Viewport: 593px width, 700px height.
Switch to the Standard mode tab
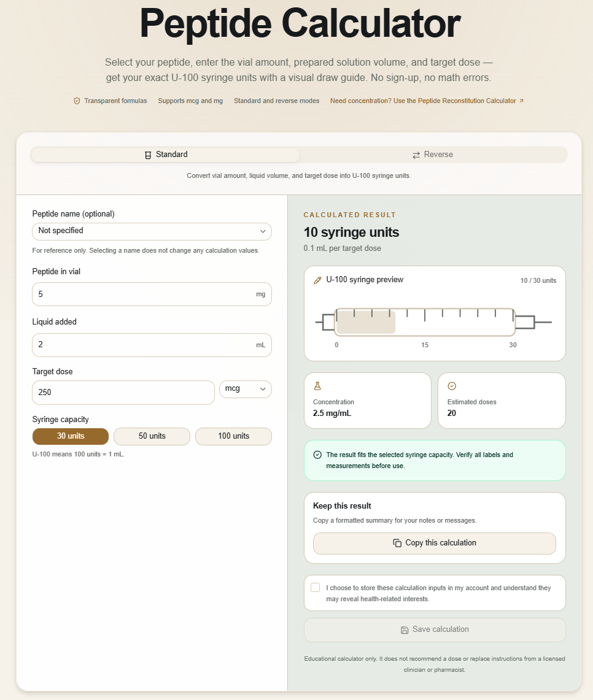tap(165, 155)
